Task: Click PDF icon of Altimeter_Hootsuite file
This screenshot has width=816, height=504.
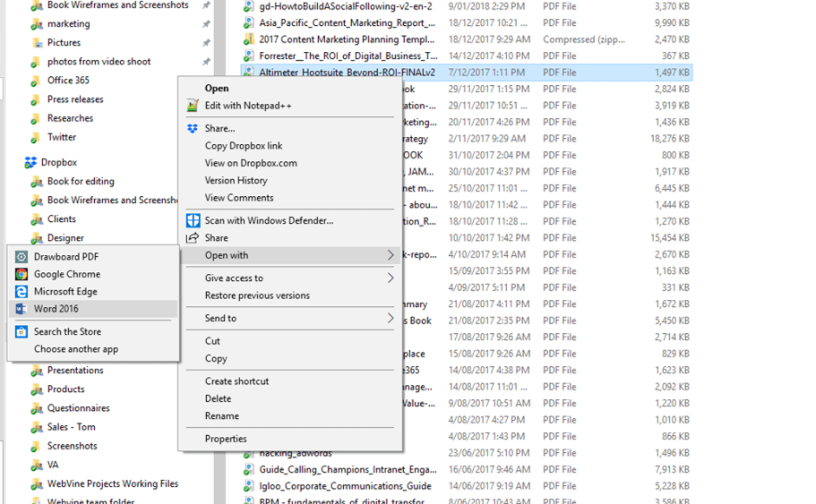Action: click(x=249, y=73)
